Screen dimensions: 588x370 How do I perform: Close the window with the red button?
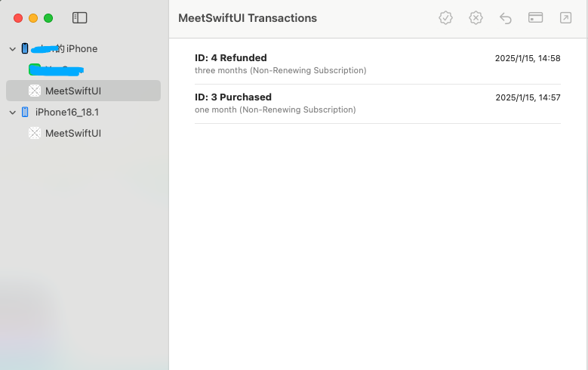point(17,18)
